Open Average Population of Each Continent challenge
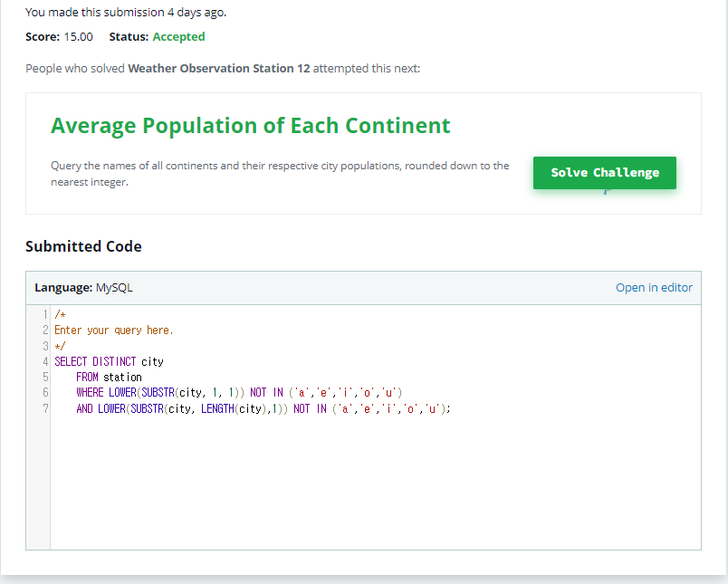Screen dimensions: 728x584 click(x=250, y=125)
